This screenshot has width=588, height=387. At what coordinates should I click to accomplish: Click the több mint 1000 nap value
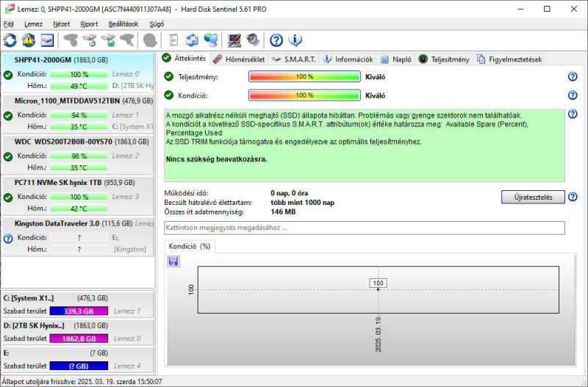[x=302, y=203]
